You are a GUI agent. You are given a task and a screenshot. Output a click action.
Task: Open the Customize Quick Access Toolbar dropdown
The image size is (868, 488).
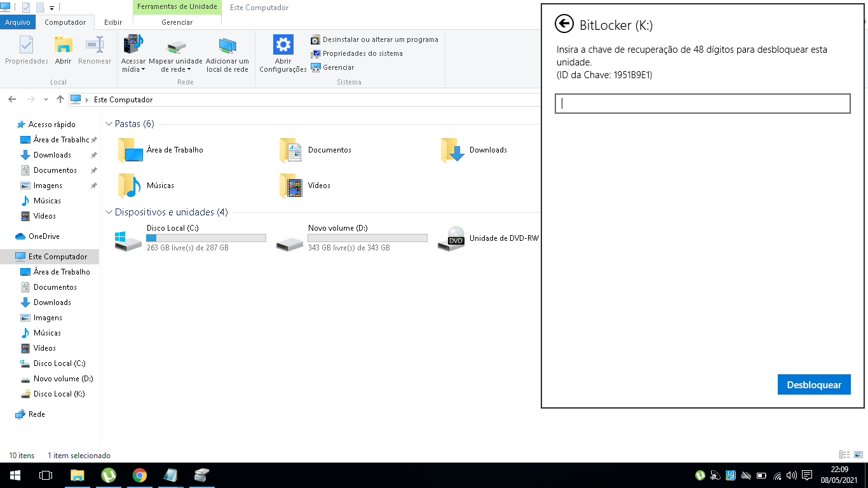tap(52, 8)
